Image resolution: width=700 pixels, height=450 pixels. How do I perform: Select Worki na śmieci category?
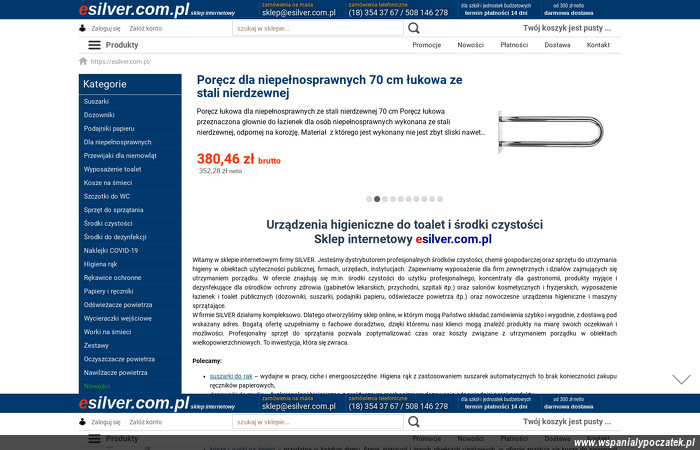[107, 332]
